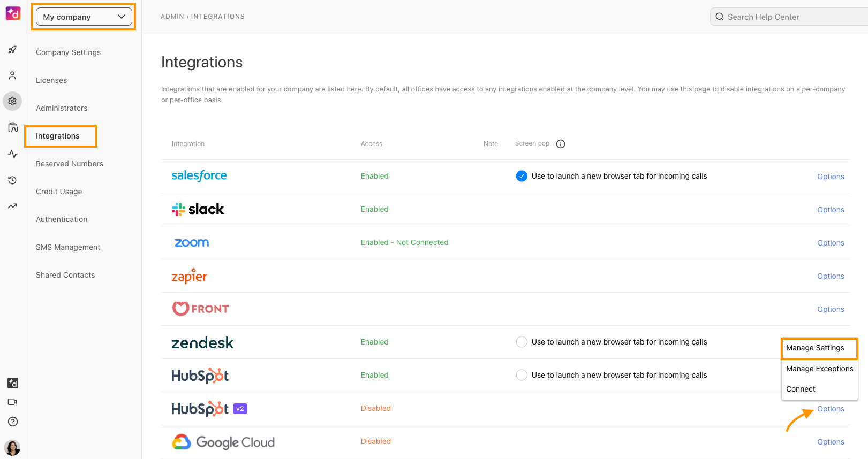Image resolution: width=868 pixels, height=459 pixels.
Task: Click the Search Help Center field
Action: tap(789, 17)
